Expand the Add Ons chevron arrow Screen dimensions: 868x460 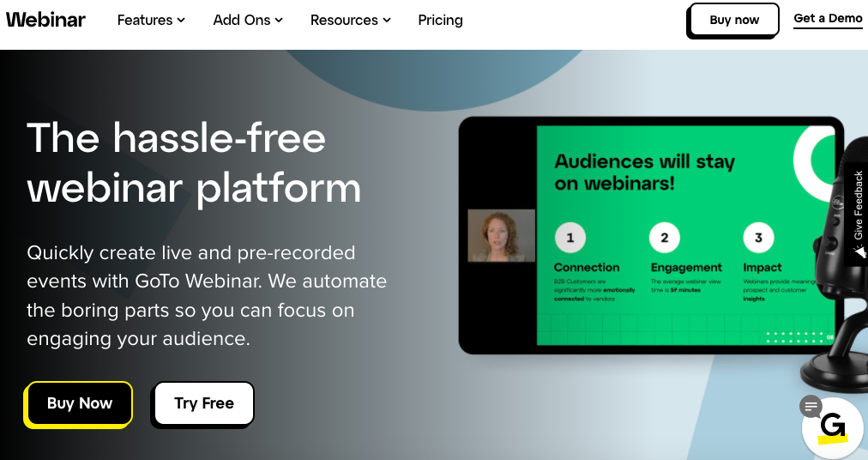tap(279, 21)
